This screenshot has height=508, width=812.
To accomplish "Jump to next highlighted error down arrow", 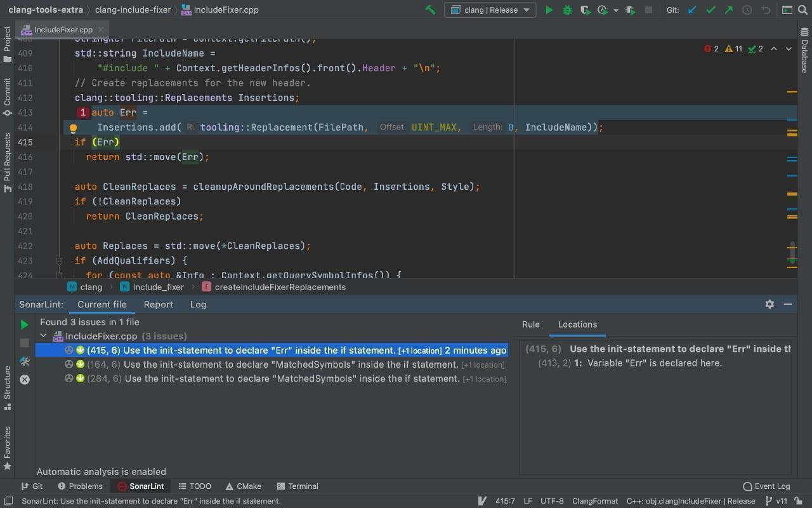I will point(789,49).
